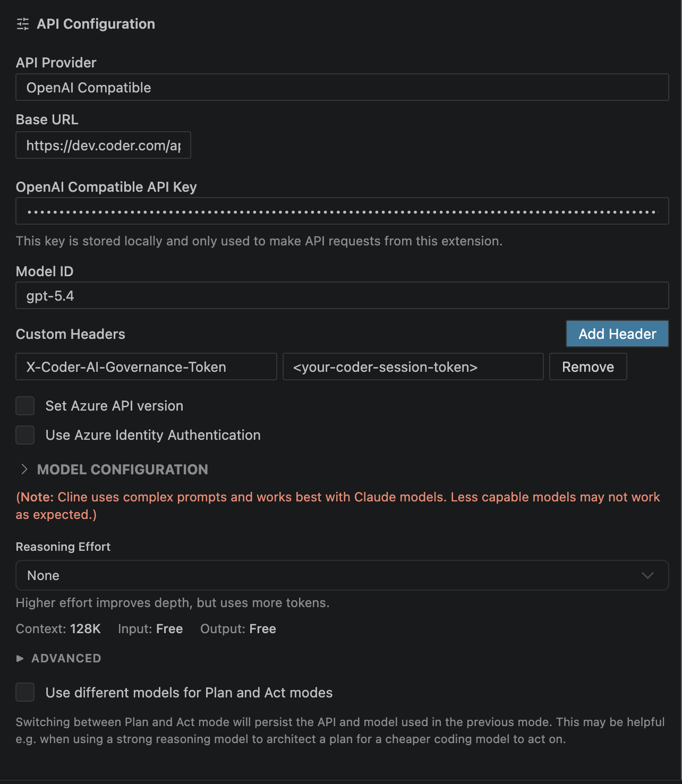Click the Base URL field
The image size is (682, 784).
103,145
